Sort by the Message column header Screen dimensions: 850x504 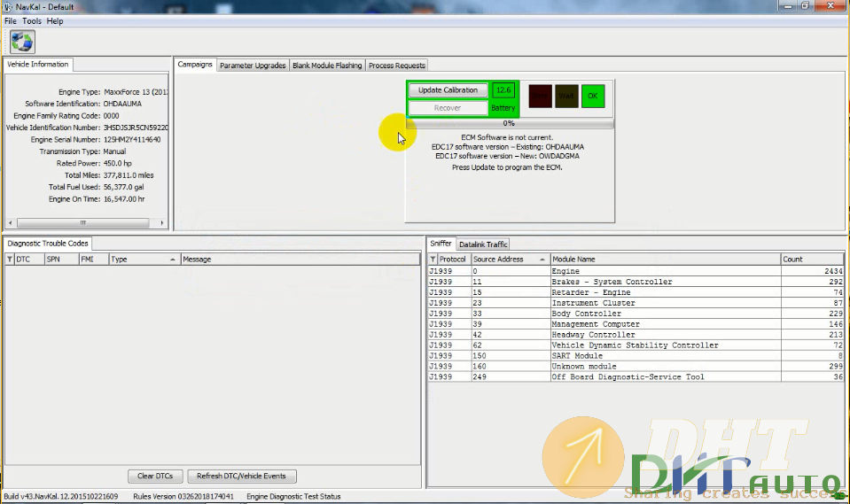(x=300, y=260)
